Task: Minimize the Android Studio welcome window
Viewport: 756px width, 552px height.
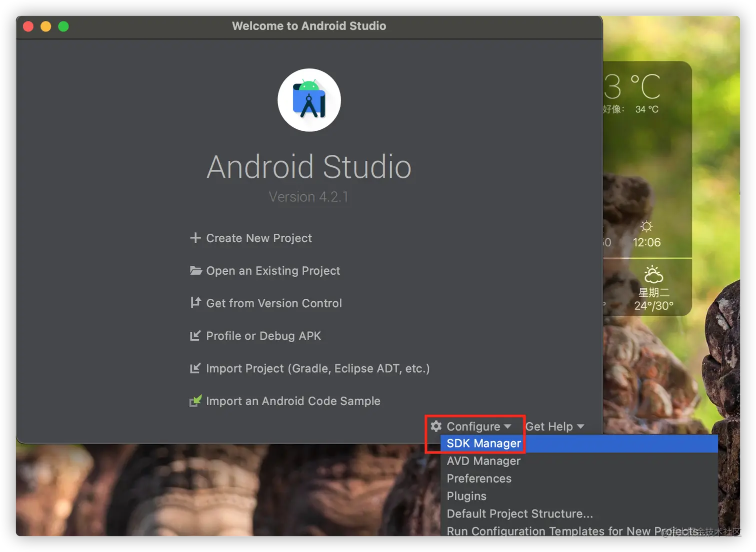Action: (46, 26)
